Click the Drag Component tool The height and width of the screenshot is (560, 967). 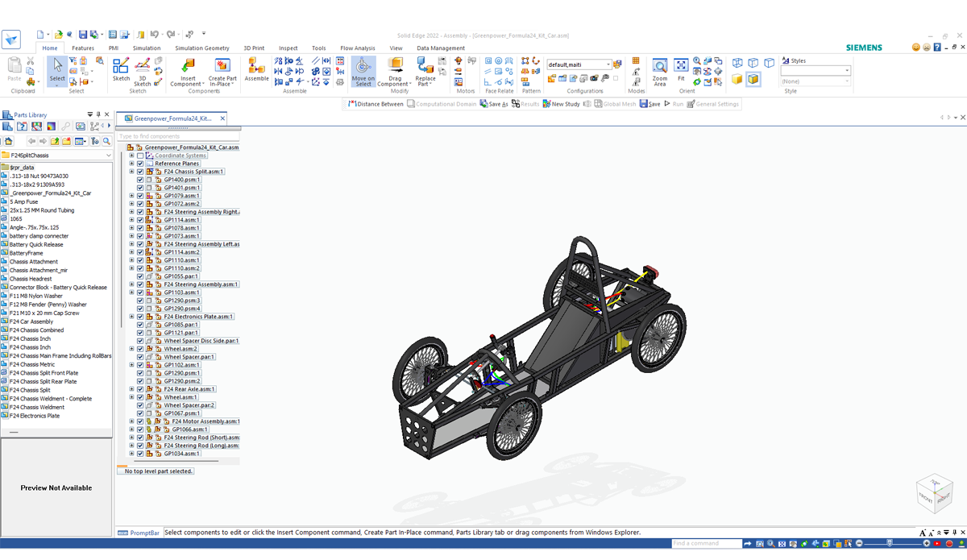point(395,72)
